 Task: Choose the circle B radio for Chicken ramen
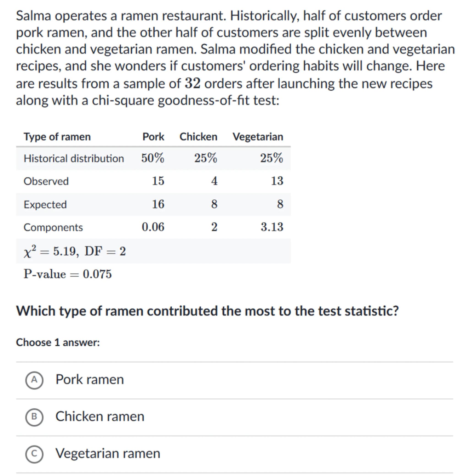(34, 417)
